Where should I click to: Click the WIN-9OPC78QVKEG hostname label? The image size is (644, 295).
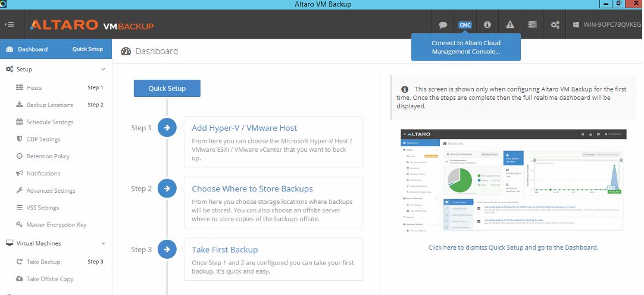[612, 24]
